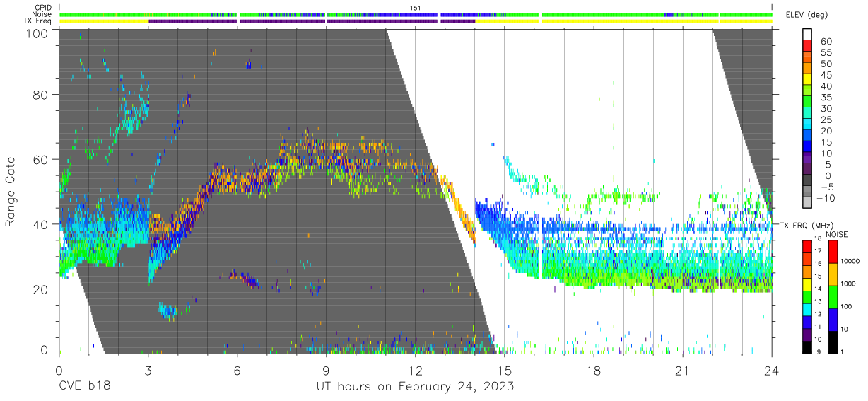This screenshot has height=401, width=868.
Task: Click the '55' label on ELEV colorbar
Action: [826, 52]
